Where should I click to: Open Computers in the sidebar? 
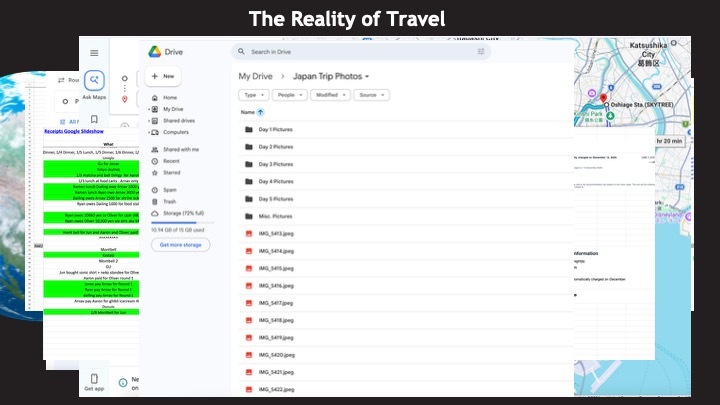(x=176, y=132)
